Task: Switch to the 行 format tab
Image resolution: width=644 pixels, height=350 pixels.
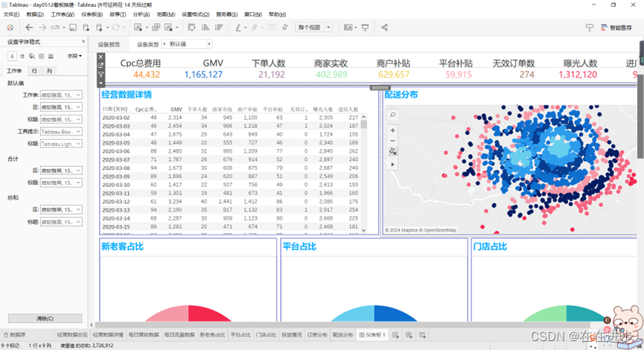Action: [x=34, y=71]
